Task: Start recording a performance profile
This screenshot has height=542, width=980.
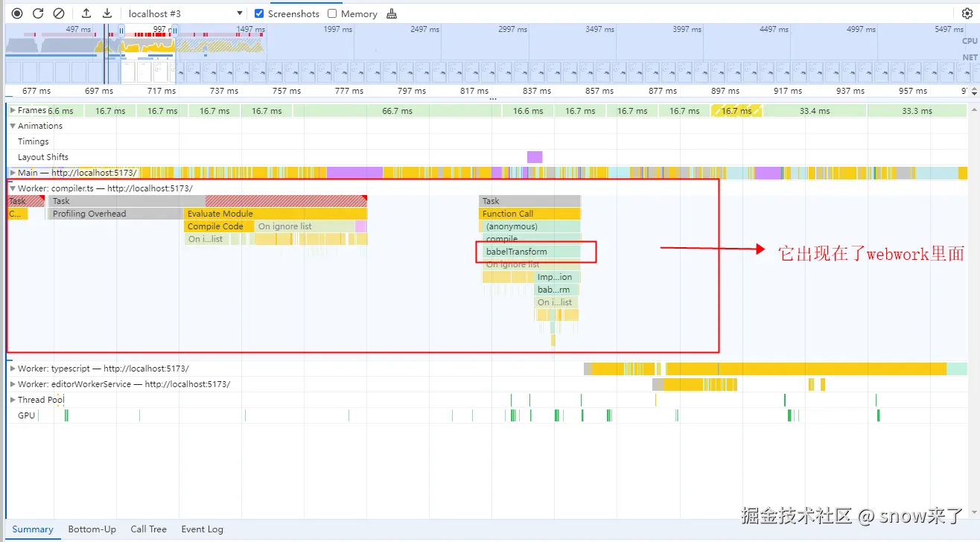Action: click(17, 13)
